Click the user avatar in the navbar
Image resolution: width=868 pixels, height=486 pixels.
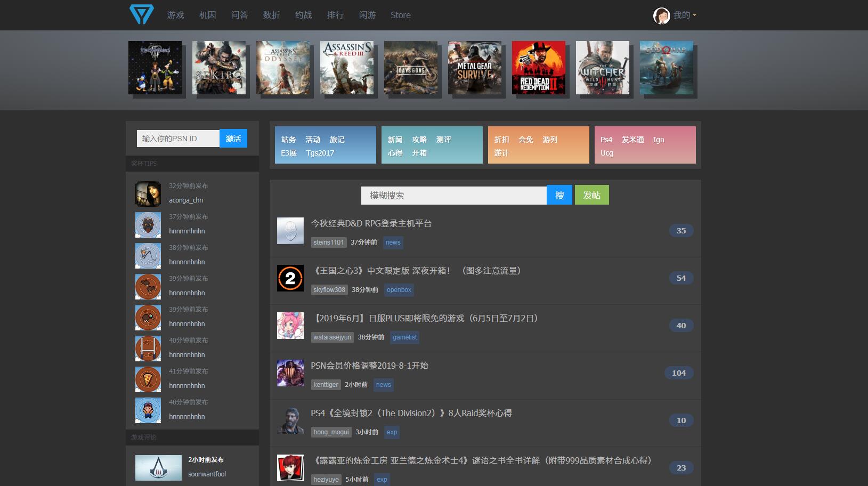click(x=661, y=15)
